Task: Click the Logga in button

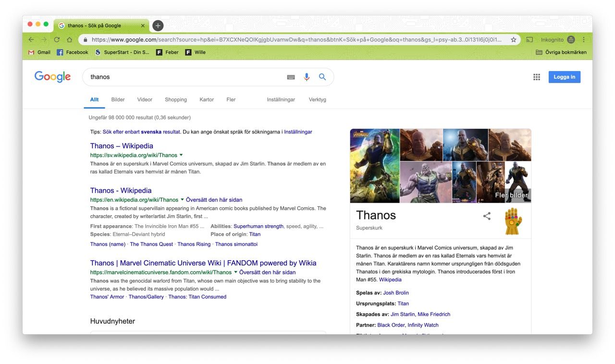Action: tap(565, 77)
